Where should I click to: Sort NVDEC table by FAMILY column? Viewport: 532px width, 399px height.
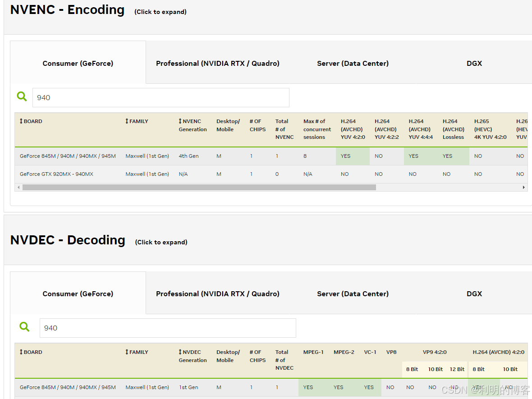pyautogui.click(x=137, y=352)
